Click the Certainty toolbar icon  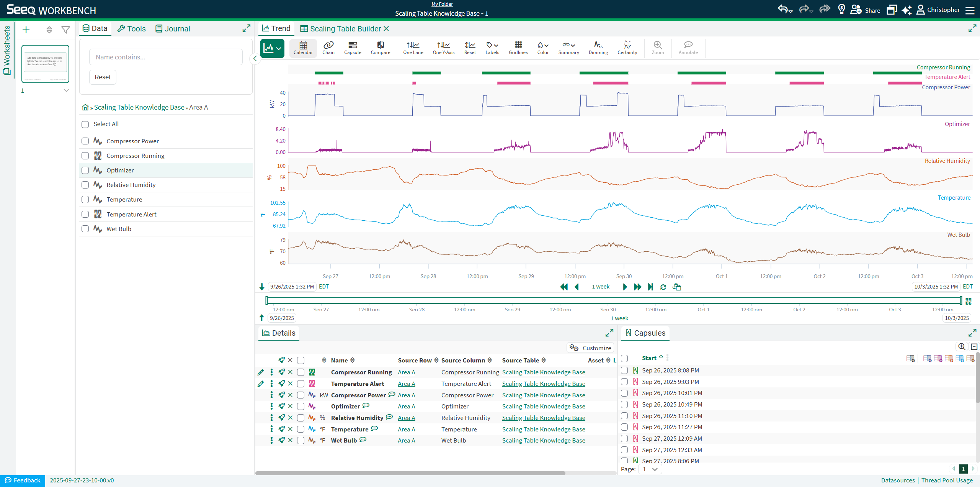(627, 48)
